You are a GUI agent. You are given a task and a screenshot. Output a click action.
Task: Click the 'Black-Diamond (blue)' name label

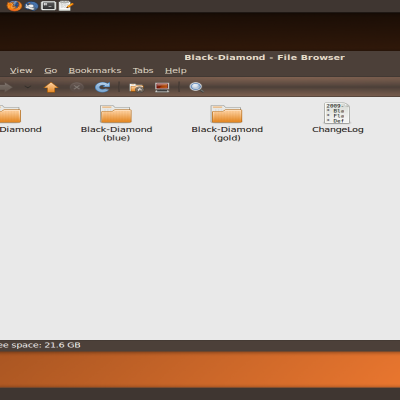pos(116,134)
